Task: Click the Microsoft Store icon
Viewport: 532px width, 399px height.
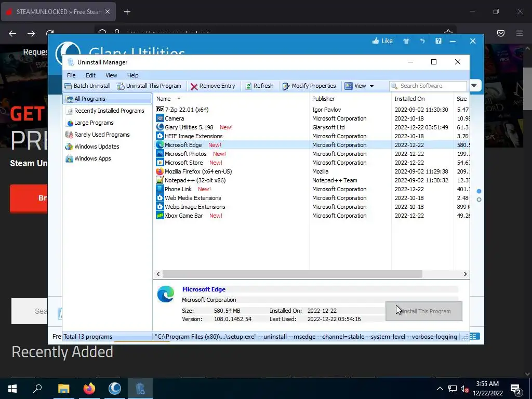Action: [x=160, y=163]
